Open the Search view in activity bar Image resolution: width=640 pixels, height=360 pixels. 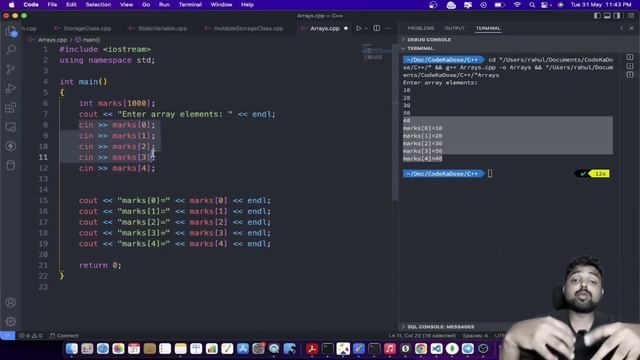pyautogui.click(x=11, y=50)
